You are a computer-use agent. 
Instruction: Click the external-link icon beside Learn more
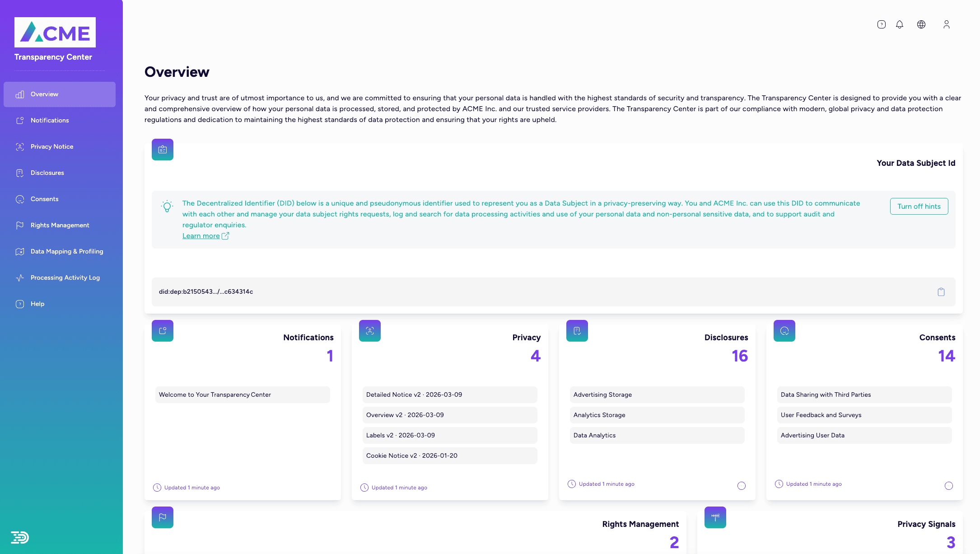[225, 236]
